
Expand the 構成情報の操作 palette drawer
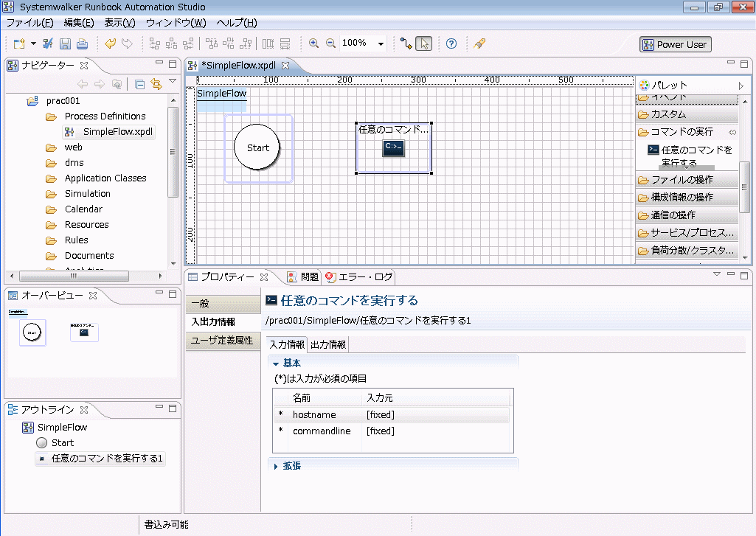point(687,197)
